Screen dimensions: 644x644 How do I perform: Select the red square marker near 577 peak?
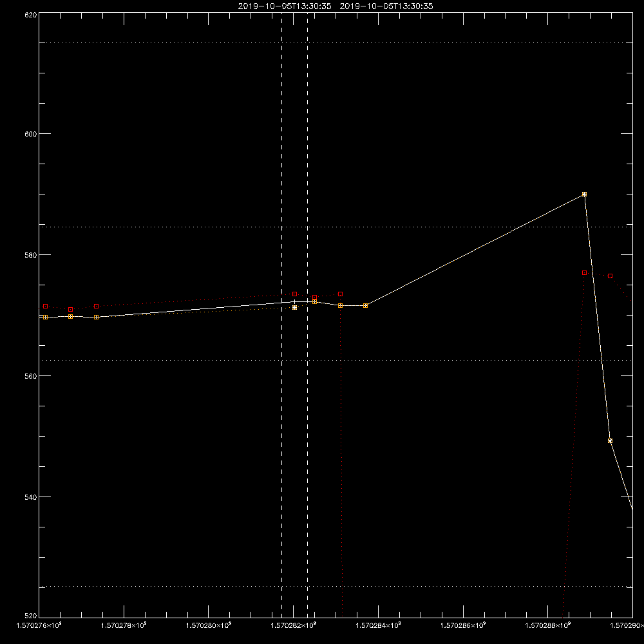tap(585, 272)
